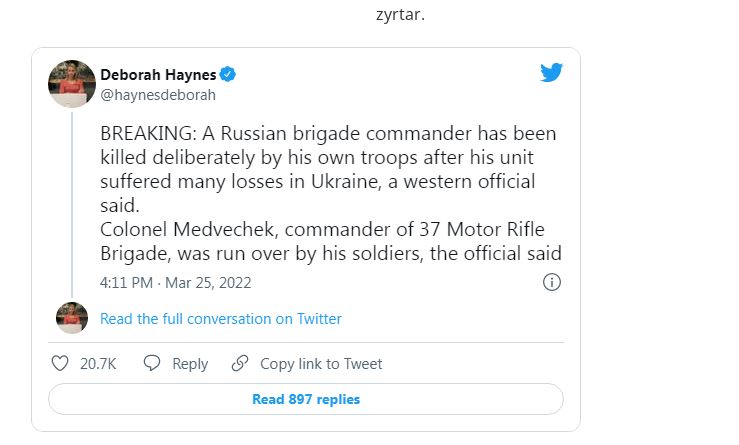Click the small avatar beside full conversation link
The height and width of the screenshot is (445, 739).
(72, 318)
